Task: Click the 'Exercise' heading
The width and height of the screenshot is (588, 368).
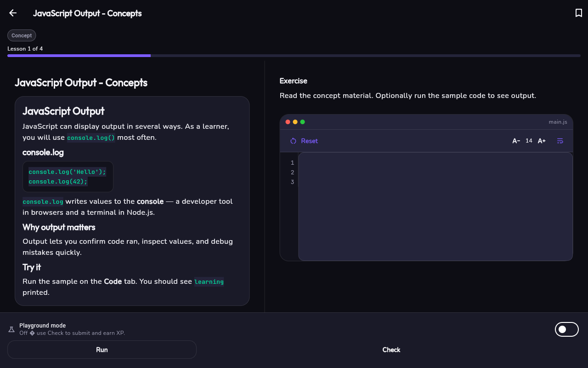Action: (294, 81)
